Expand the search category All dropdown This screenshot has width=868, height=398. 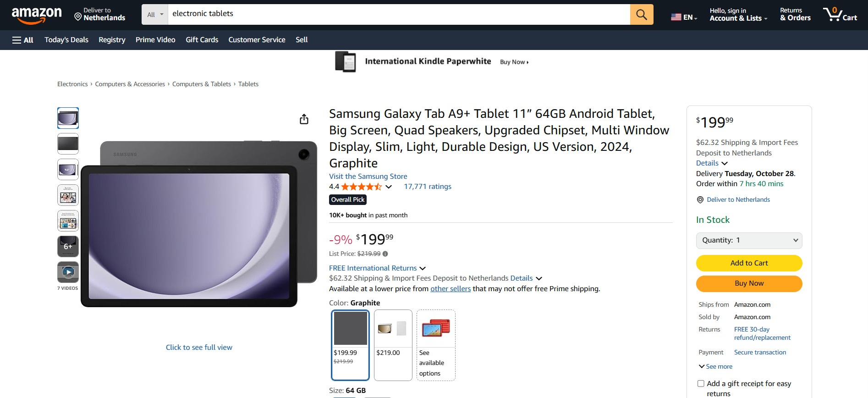pos(155,15)
